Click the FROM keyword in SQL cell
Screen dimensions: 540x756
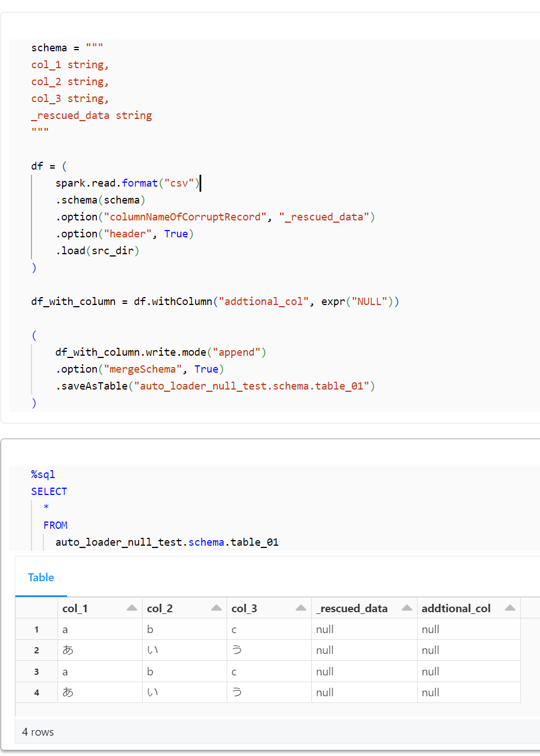55,525
